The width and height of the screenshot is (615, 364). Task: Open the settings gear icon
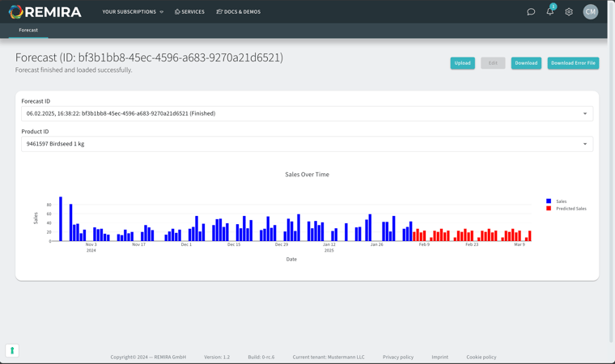point(569,12)
